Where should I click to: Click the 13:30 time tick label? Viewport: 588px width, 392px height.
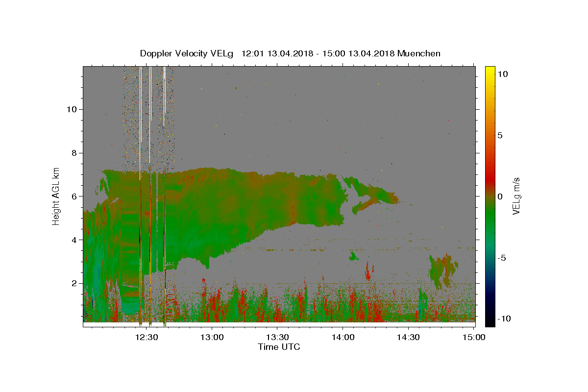coord(277,337)
